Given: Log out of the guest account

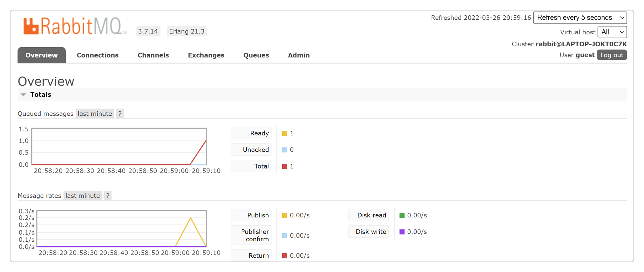Looking at the screenshot, I should click(612, 55).
